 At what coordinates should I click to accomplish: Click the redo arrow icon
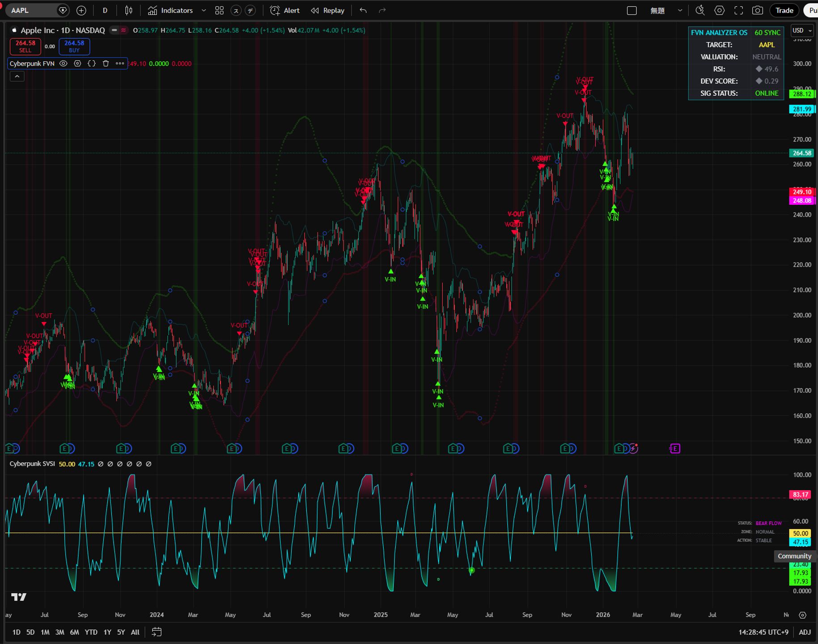click(x=382, y=10)
